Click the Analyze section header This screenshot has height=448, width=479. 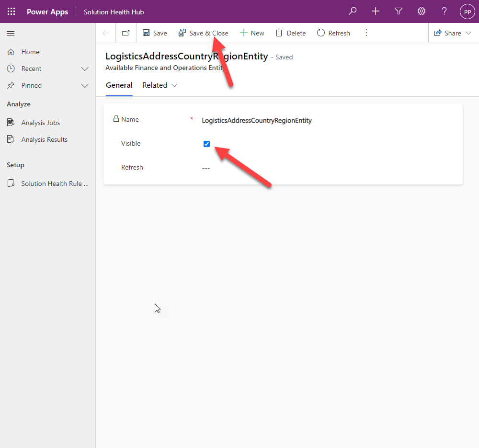[x=19, y=104]
